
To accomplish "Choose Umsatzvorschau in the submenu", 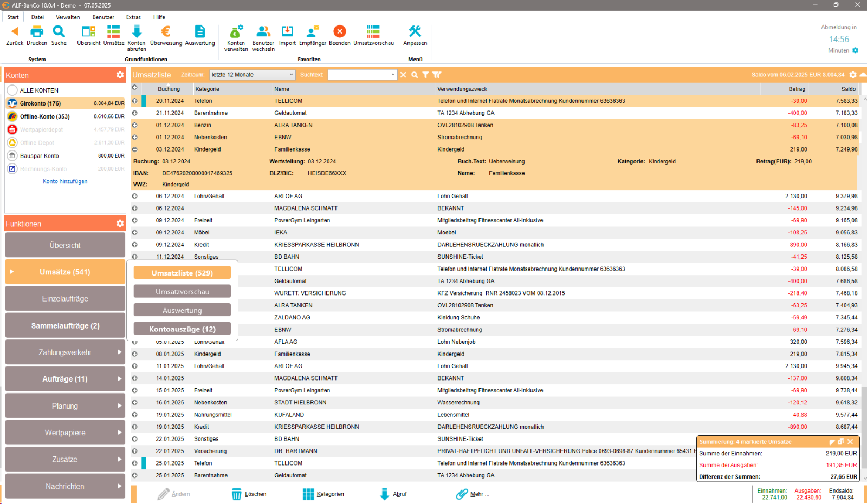I will coord(182,292).
